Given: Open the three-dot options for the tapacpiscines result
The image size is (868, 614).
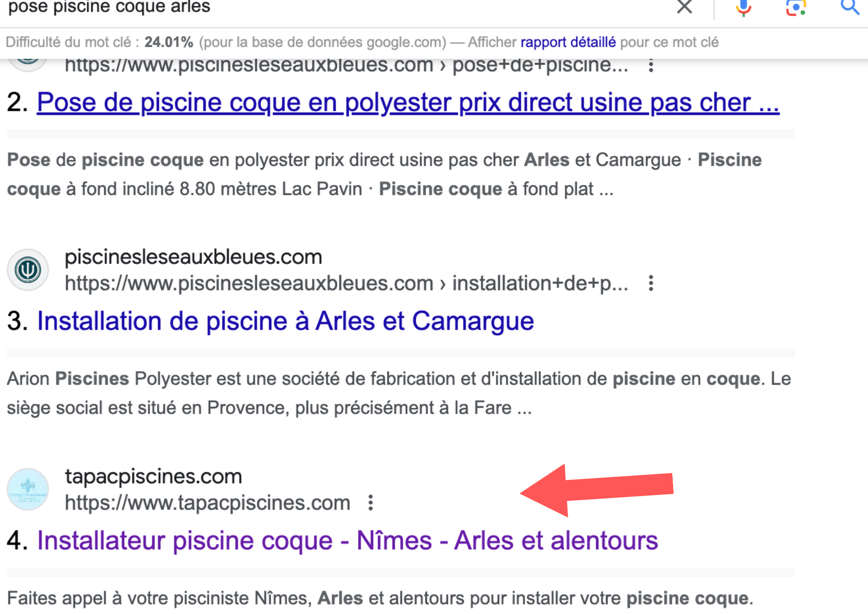Looking at the screenshot, I should click(x=372, y=502).
